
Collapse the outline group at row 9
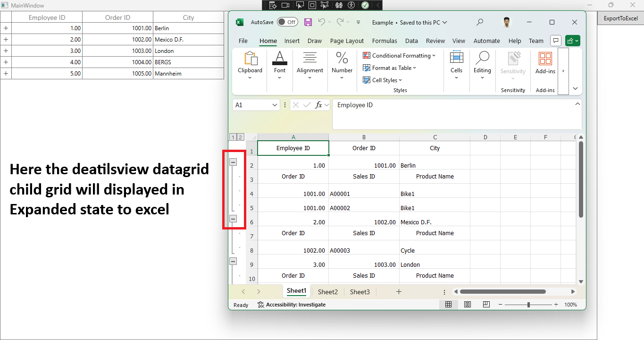coord(233,261)
